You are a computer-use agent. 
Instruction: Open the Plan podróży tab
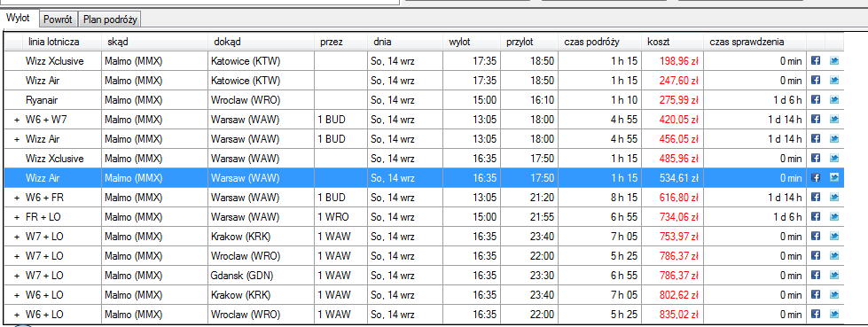[x=110, y=19]
